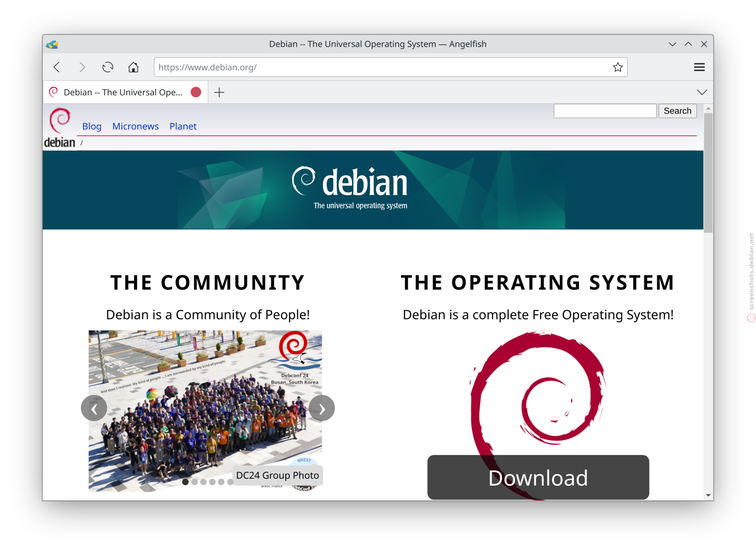Click the THE OPERATING SYSTEM heading

[538, 282]
